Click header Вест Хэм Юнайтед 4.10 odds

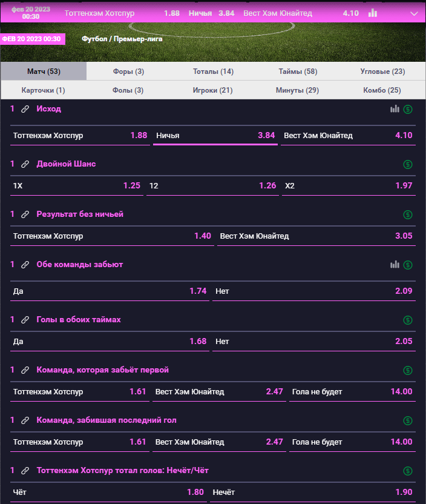click(x=301, y=13)
